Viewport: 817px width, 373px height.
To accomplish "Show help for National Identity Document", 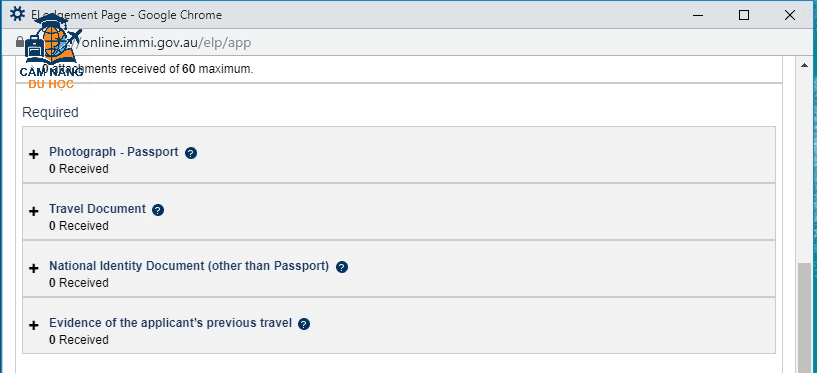I will (342, 267).
